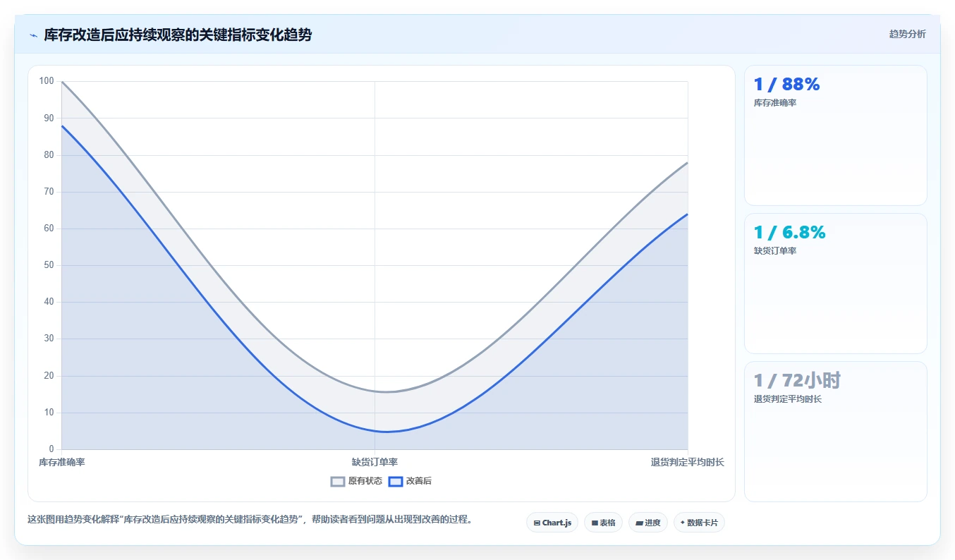
Task: Open the 1 / 72小时 退货判定平均时长 card
Action: point(835,432)
